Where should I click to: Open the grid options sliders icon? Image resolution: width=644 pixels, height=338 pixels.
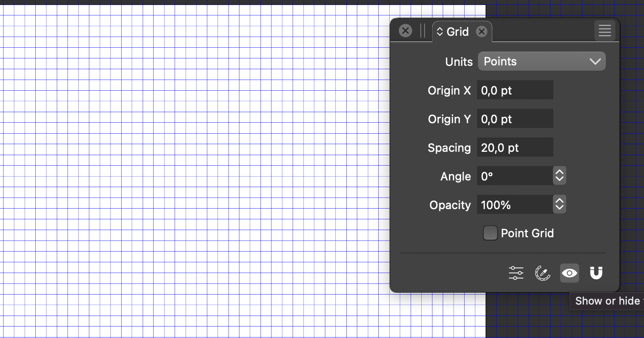[x=516, y=273]
